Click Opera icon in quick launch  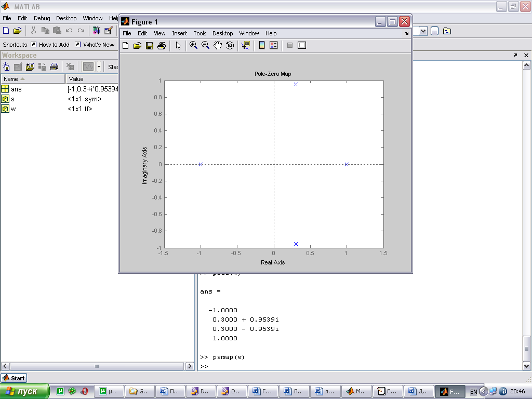[85, 391]
